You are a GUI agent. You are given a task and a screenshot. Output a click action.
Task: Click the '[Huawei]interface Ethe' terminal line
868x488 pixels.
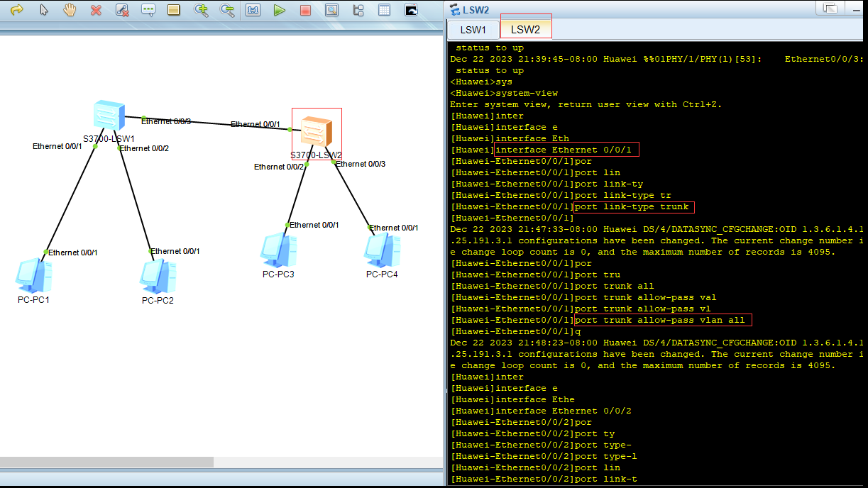[x=512, y=399]
